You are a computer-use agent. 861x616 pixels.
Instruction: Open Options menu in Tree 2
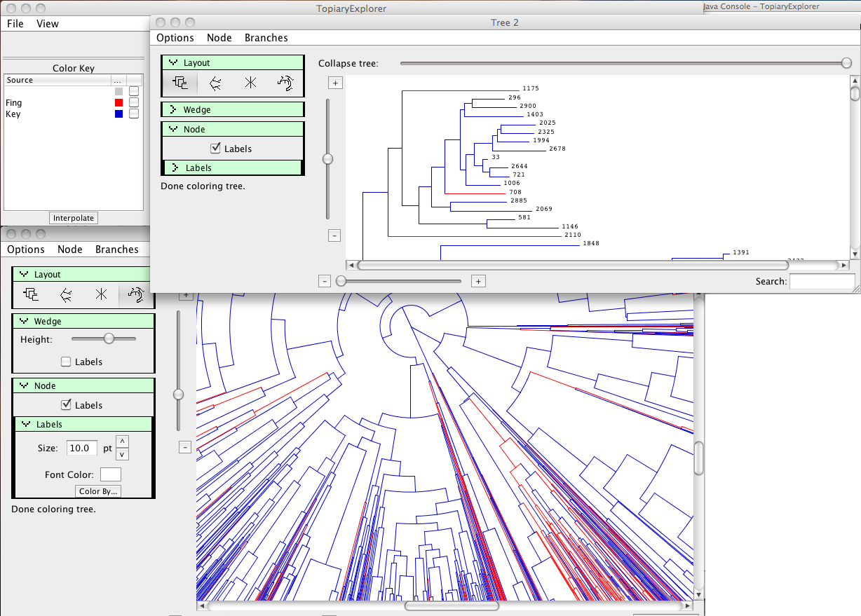175,38
